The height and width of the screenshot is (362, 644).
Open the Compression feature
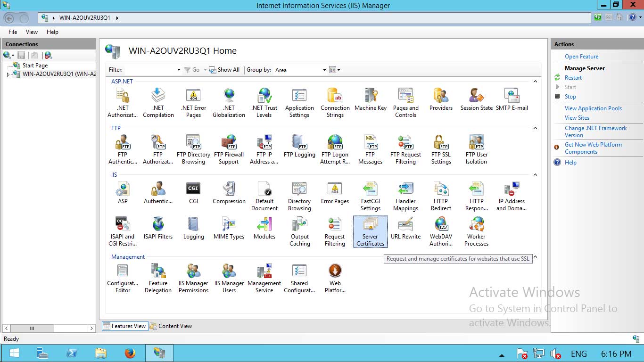pos(229,193)
